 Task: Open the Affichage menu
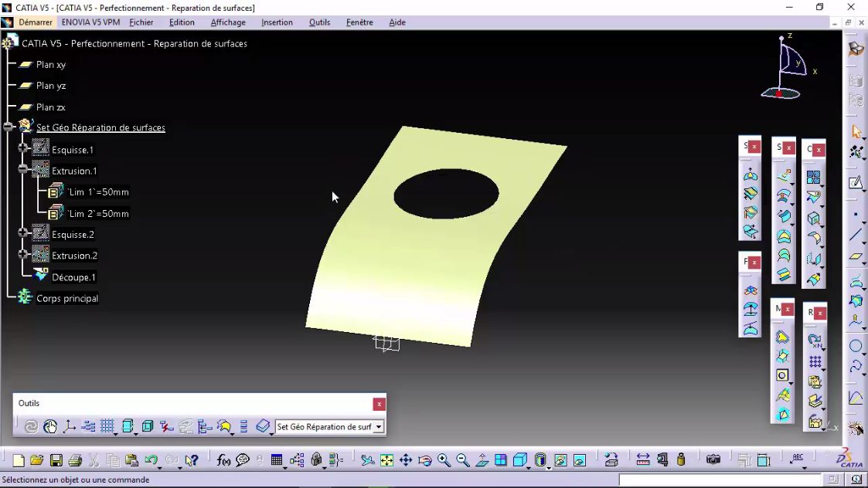point(227,22)
